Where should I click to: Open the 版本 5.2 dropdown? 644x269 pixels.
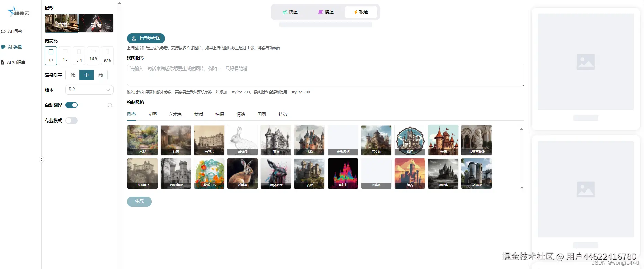click(89, 90)
